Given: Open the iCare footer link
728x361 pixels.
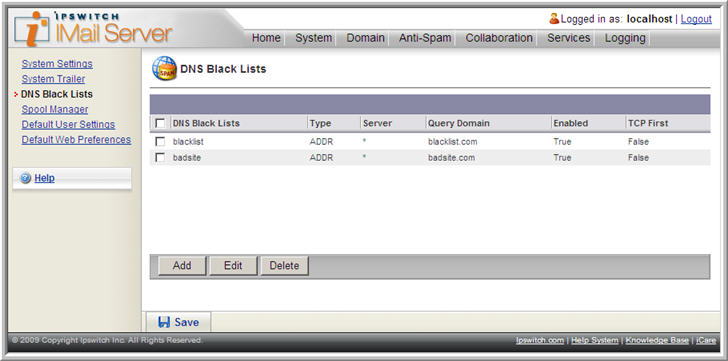Looking at the screenshot, I should [706, 340].
